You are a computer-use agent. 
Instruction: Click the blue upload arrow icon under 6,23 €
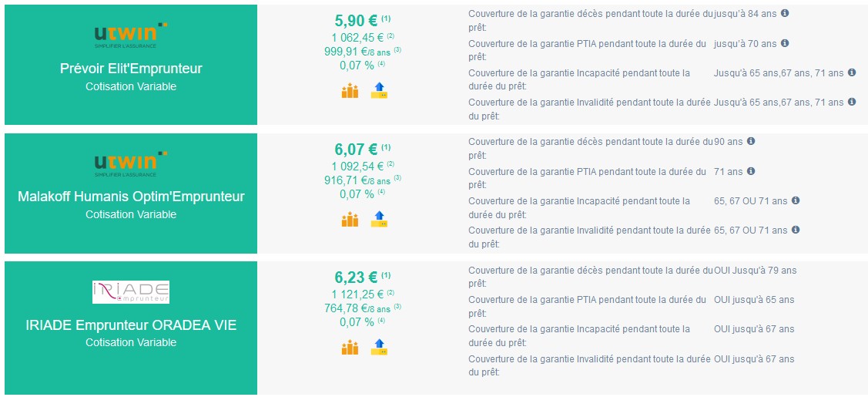[379, 347]
